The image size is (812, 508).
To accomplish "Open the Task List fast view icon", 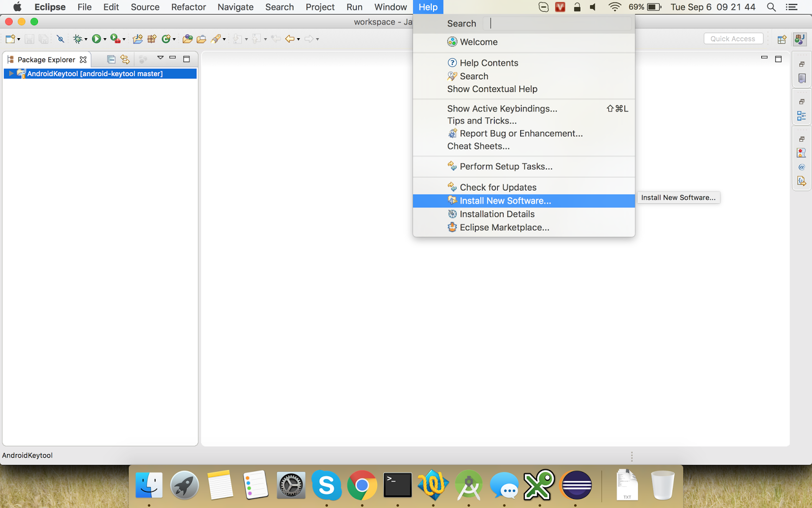I will (x=802, y=78).
